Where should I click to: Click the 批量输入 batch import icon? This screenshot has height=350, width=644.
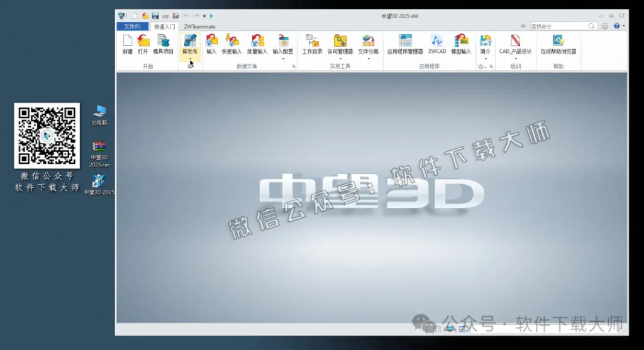(x=257, y=41)
